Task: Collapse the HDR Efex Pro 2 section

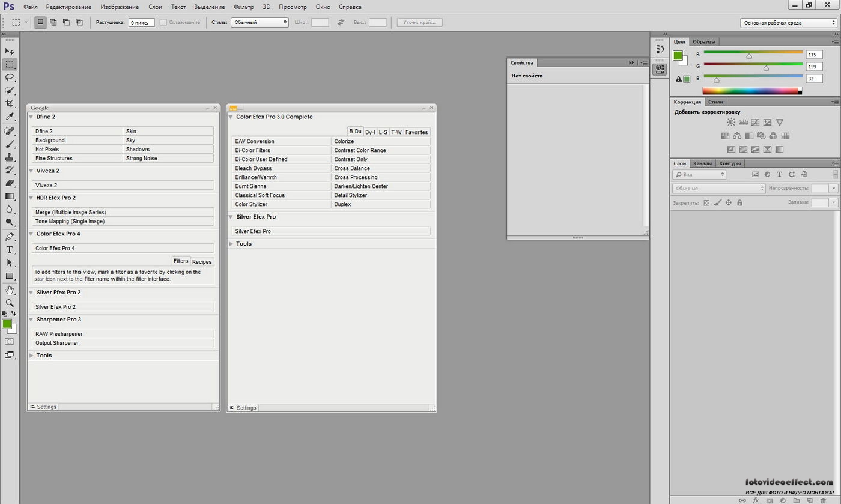Action: pyautogui.click(x=31, y=198)
